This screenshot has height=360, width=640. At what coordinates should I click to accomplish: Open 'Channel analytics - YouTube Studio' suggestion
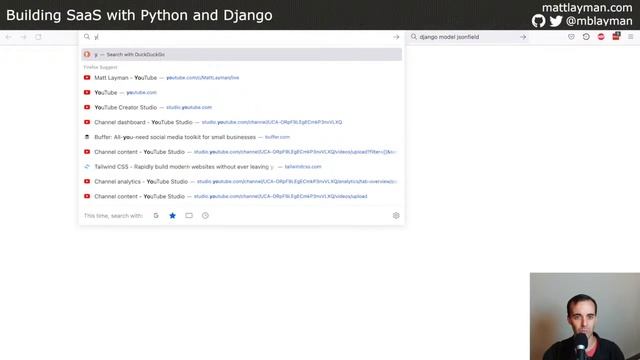point(241,182)
